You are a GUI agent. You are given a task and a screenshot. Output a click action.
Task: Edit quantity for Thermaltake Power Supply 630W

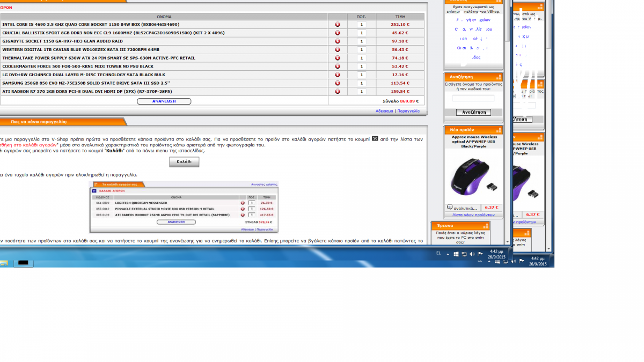pyautogui.click(x=361, y=58)
